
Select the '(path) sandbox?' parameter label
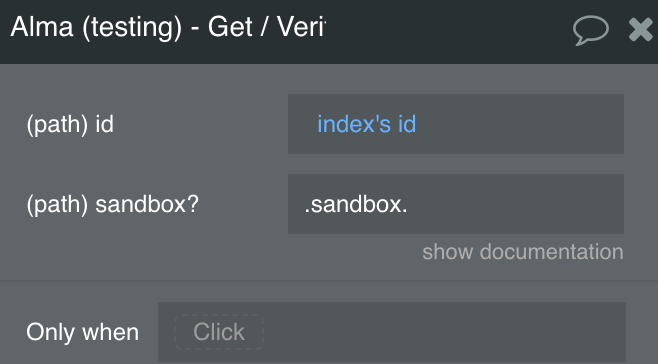112,204
